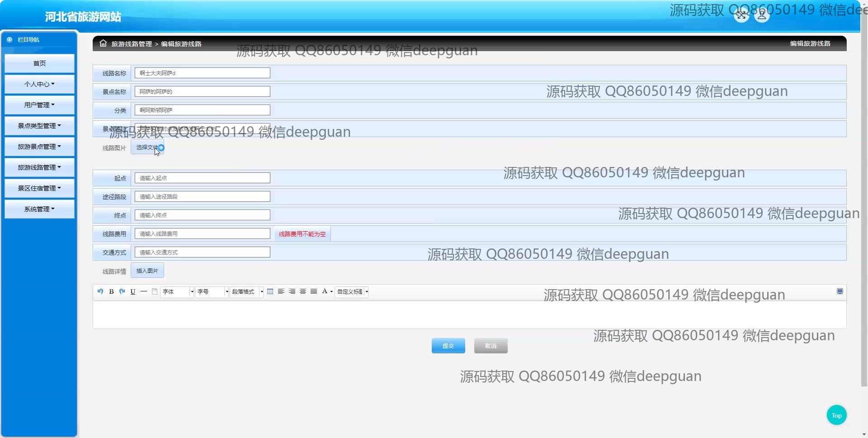Expand the 旅游线路管理 sidebar menu
868x438 pixels.
click(39, 167)
